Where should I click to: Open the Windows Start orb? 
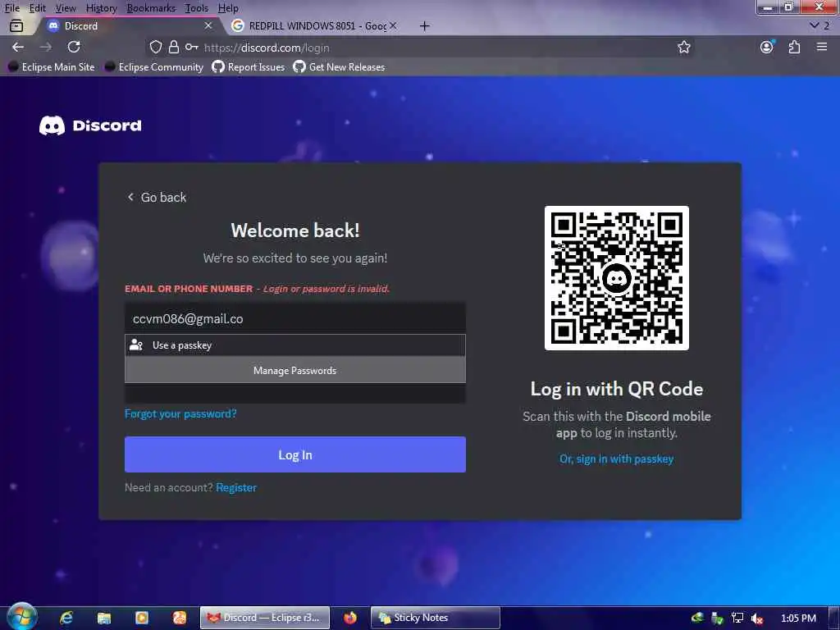(22, 617)
